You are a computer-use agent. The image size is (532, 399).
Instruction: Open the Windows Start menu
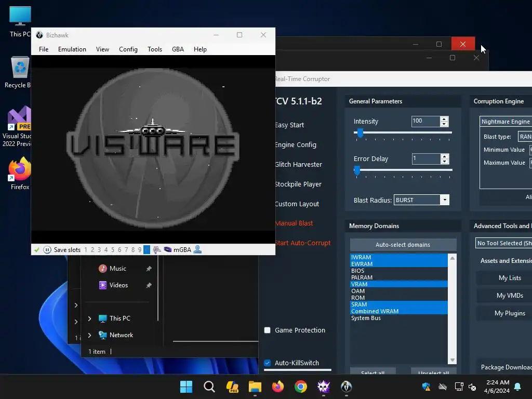[x=186, y=387]
